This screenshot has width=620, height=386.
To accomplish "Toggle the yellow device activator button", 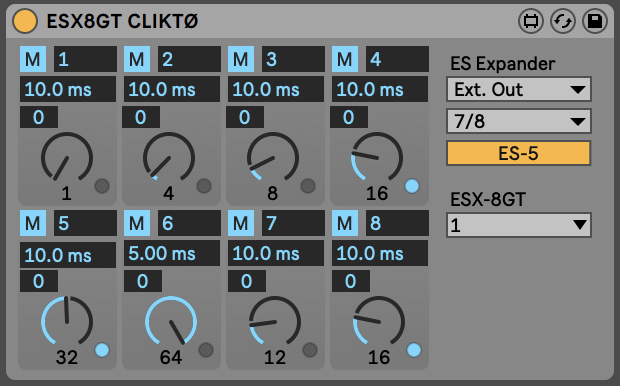I will (25, 21).
